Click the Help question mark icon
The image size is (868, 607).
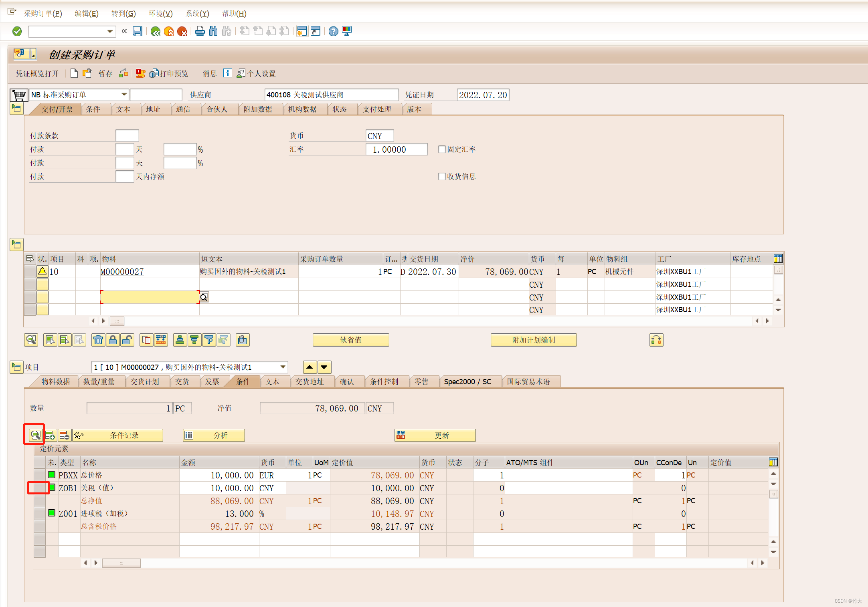click(x=333, y=31)
